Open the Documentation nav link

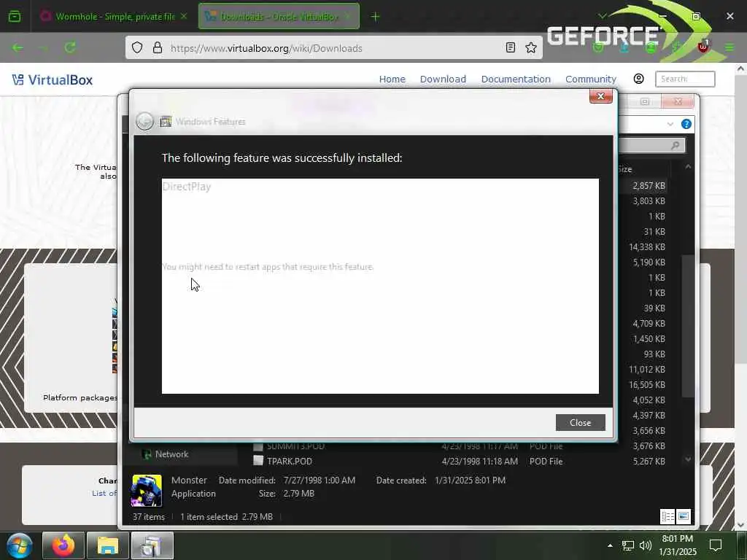point(516,79)
